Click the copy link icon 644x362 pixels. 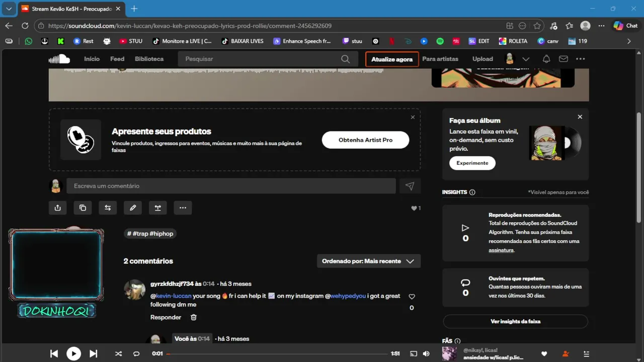point(83,208)
